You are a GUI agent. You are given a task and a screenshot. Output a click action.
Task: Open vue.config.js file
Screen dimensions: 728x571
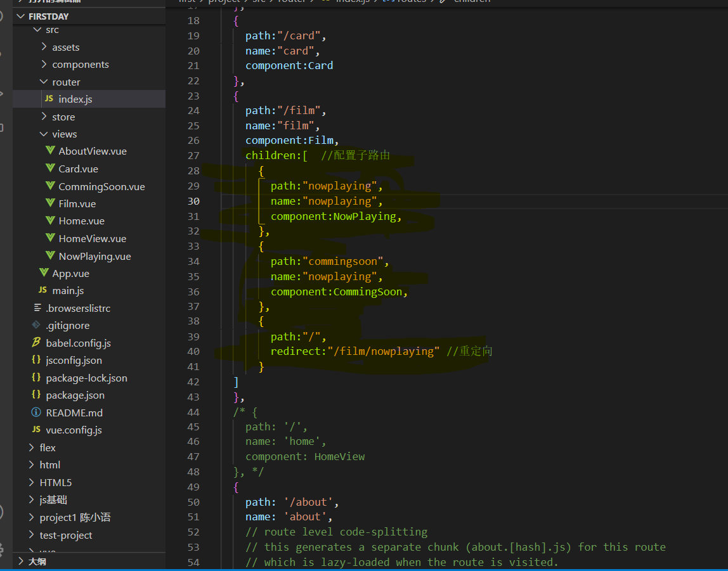[x=74, y=430]
